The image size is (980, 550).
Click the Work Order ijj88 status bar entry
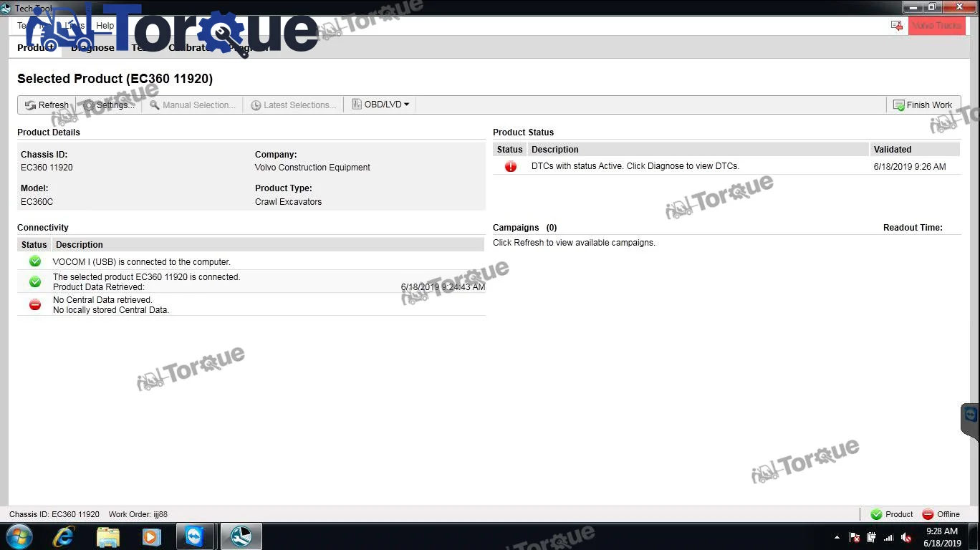coord(138,514)
